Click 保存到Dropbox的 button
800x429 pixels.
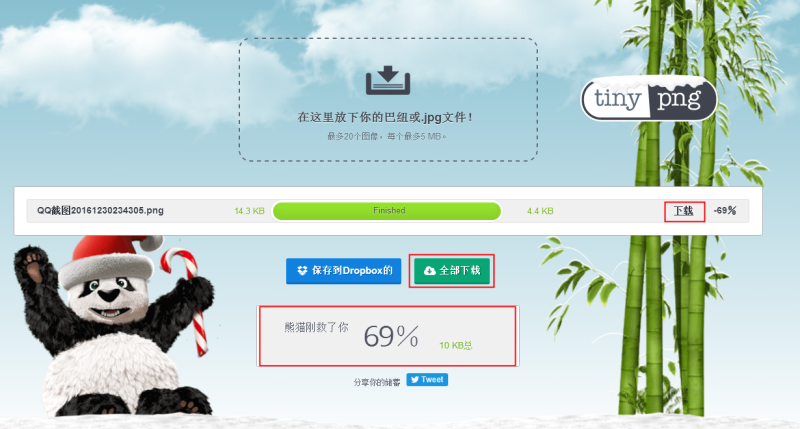pyautogui.click(x=343, y=271)
